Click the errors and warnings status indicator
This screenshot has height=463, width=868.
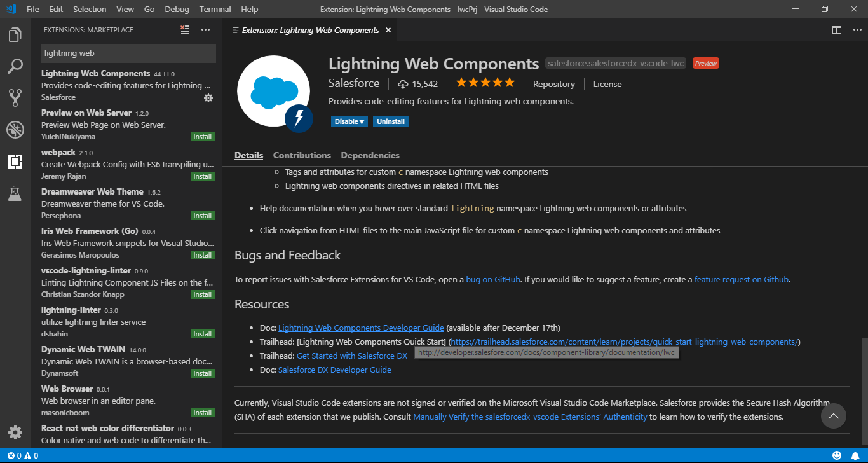pyautogui.click(x=23, y=456)
